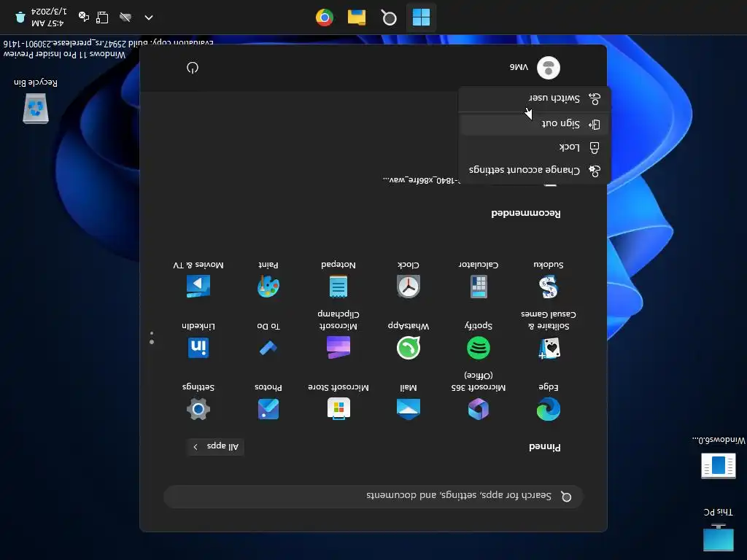Select Lock from the account menu

535,147
